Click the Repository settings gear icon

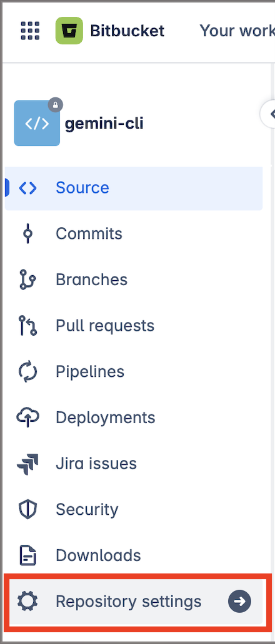click(28, 602)
